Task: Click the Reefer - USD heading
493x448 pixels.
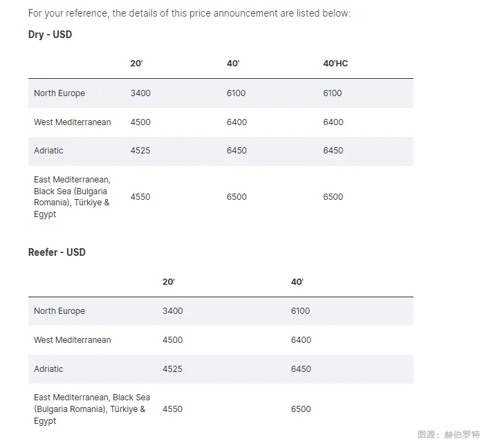Action: [57, 252]
